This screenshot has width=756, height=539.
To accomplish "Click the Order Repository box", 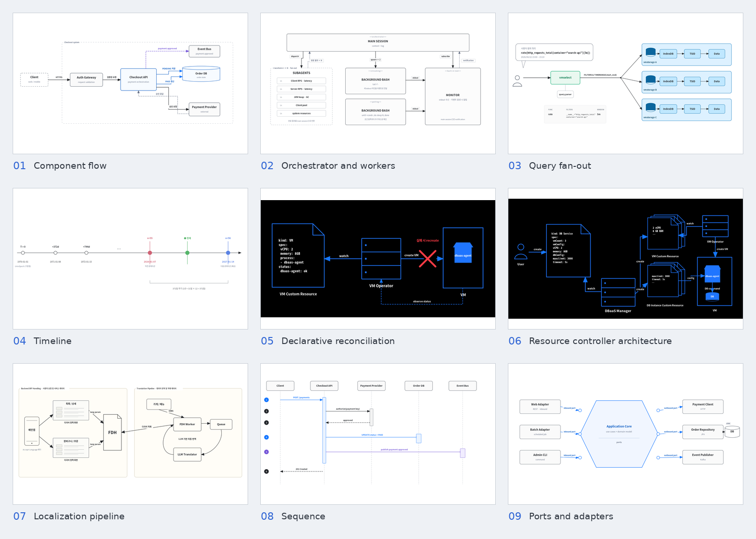I will click(x=703, y=432).
